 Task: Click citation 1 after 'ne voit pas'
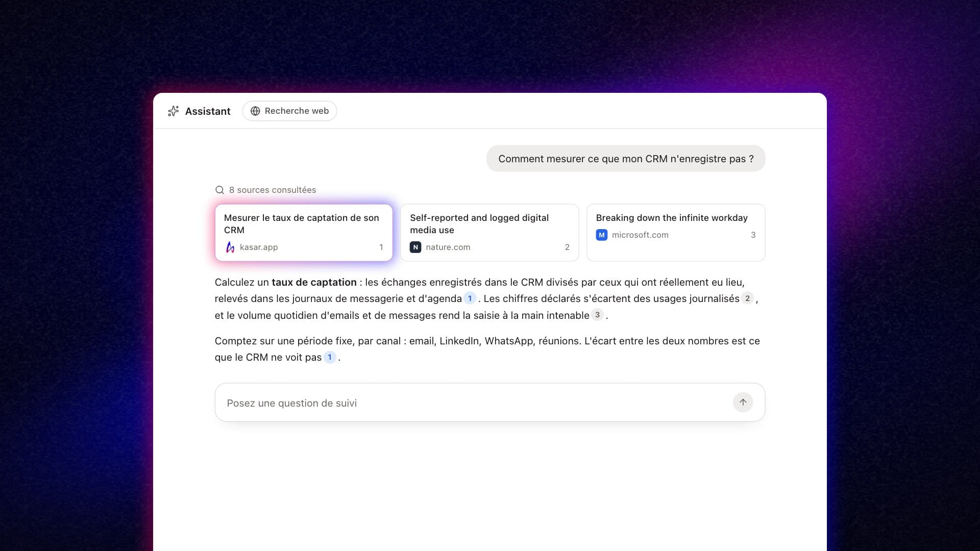tap(330, 357)
